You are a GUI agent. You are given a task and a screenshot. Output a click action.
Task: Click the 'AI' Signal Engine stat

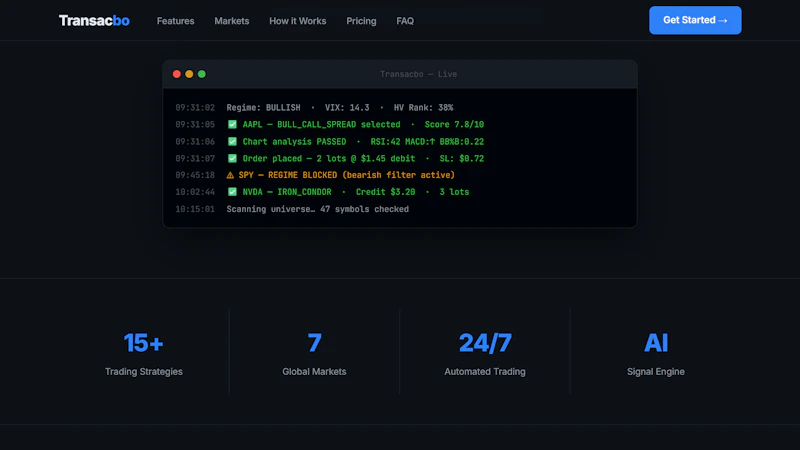[x=656, y=343]
